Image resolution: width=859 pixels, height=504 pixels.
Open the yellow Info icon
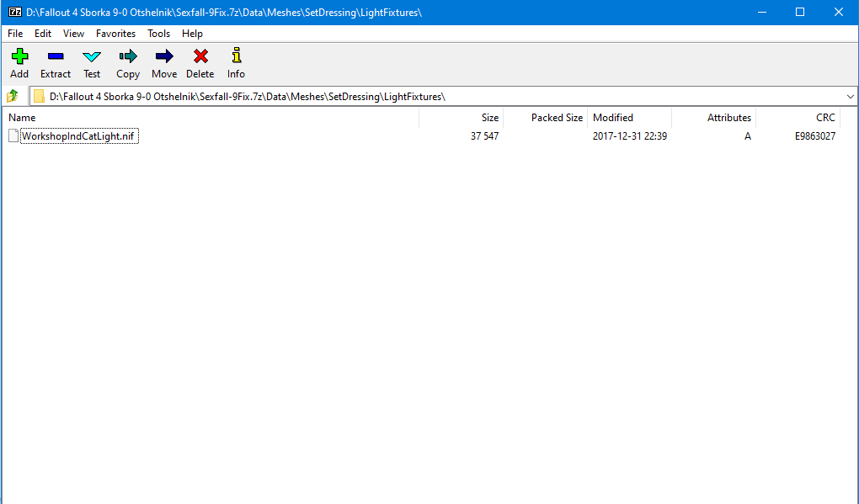(236, 56)
